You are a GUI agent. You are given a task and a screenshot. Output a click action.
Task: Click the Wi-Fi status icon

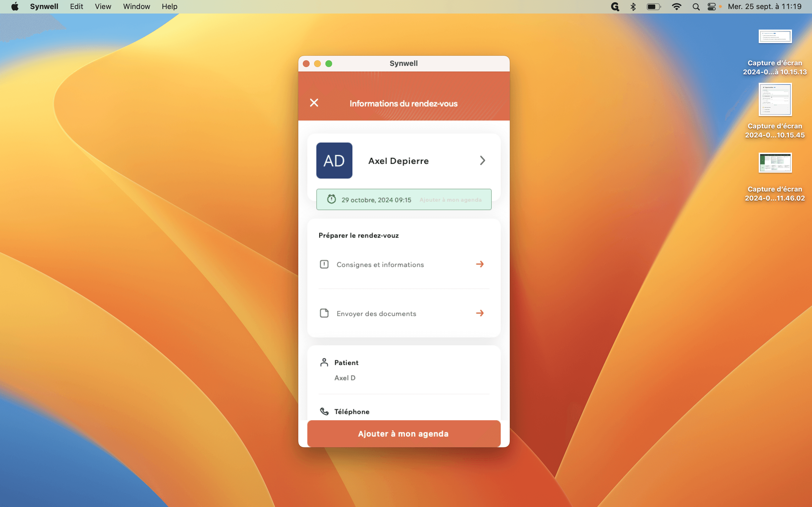(676, 7)
